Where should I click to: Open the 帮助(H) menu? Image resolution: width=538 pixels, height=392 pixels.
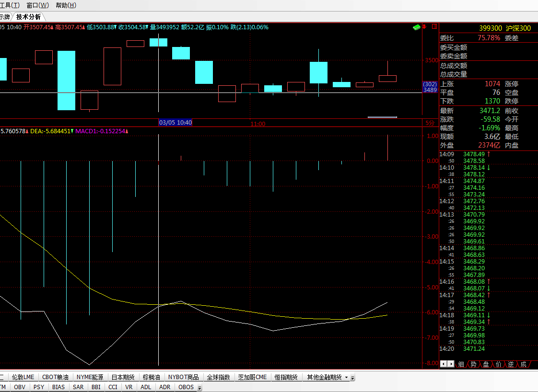point(66,5)
